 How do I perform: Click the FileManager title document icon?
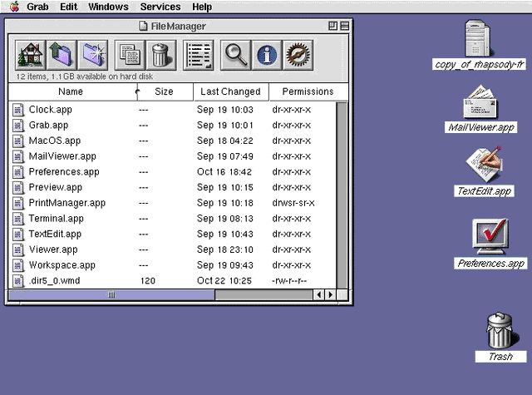[x=144, y=26]
